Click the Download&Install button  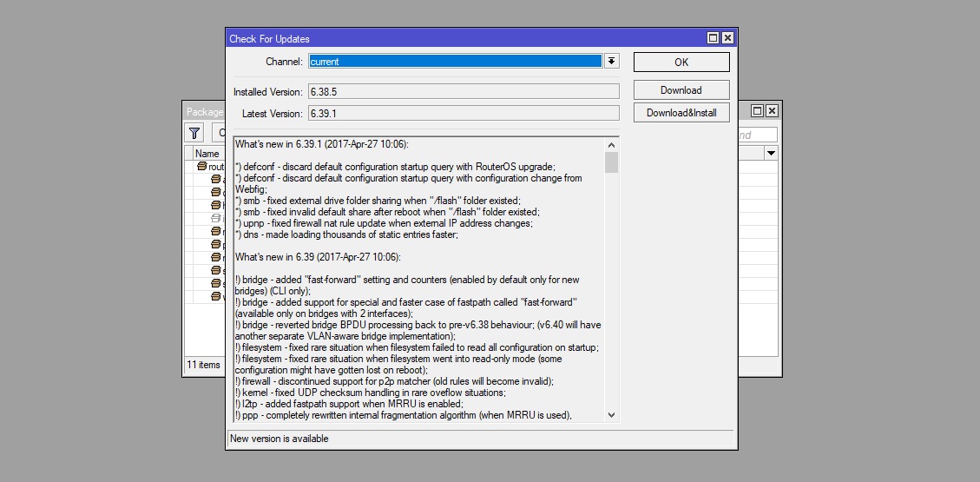(681, 113)
